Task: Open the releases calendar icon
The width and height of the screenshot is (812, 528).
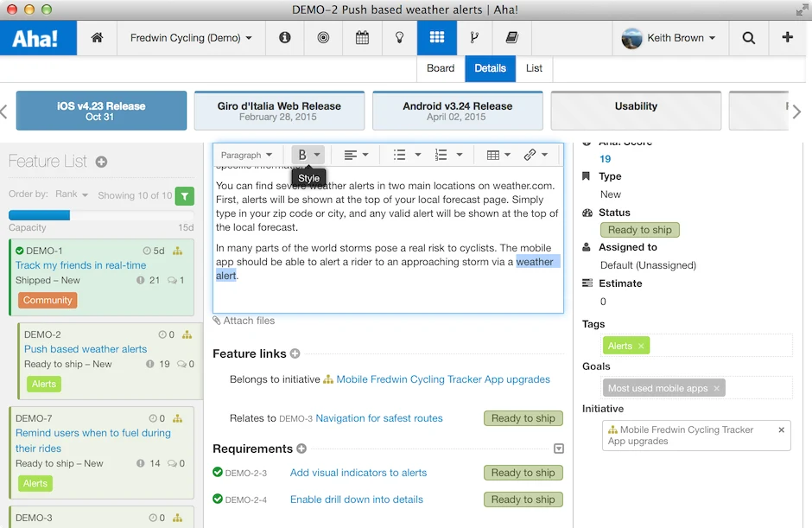Action: (362, 38)
